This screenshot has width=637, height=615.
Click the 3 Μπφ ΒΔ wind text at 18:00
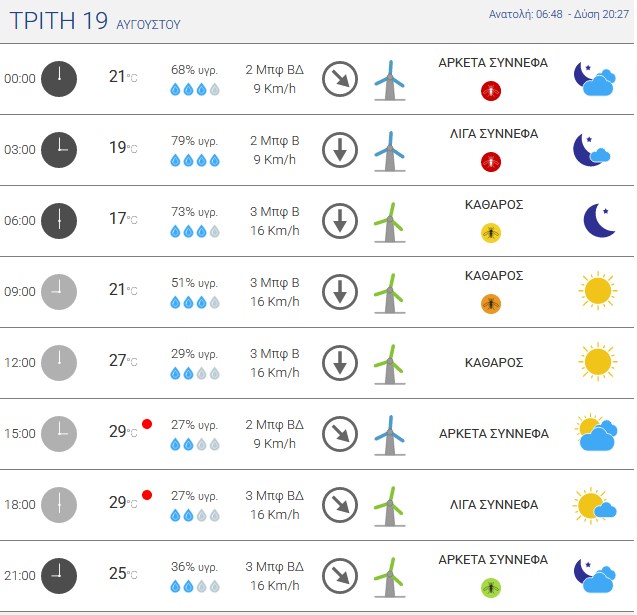click(274, 496)
